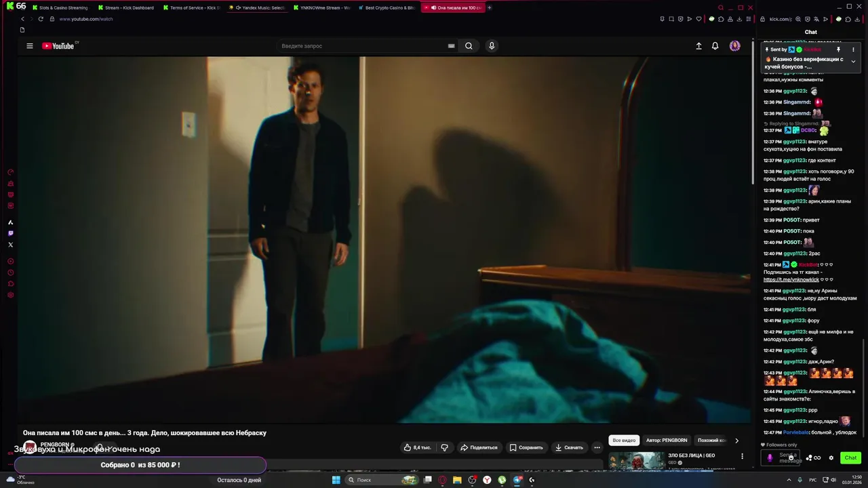Image resolution: width=868 pixels, height=488 pixels.
Task: Go to YouTube home via the logo
Action: tap(58, 46)
